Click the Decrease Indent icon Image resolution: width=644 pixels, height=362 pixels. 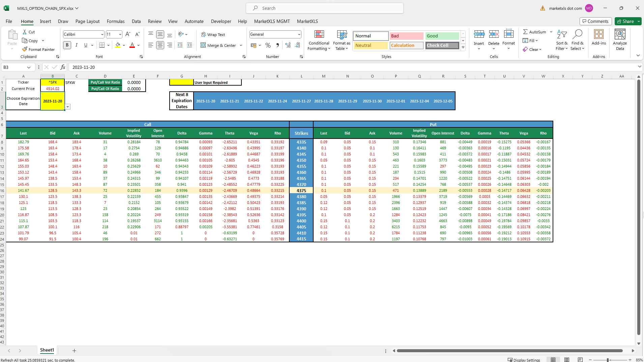coord(180,45)
